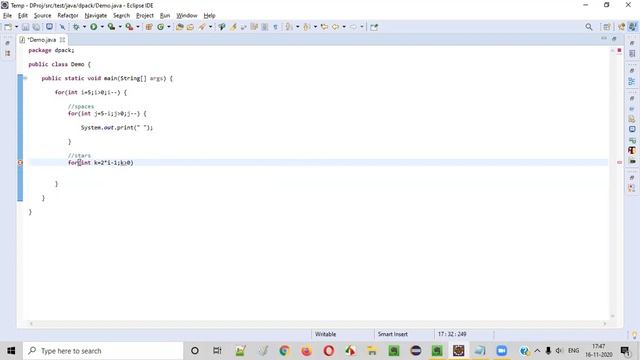Click the Next Annotation icon
Image resolution: width=640 pixels, height=360 pixels.
289,27
